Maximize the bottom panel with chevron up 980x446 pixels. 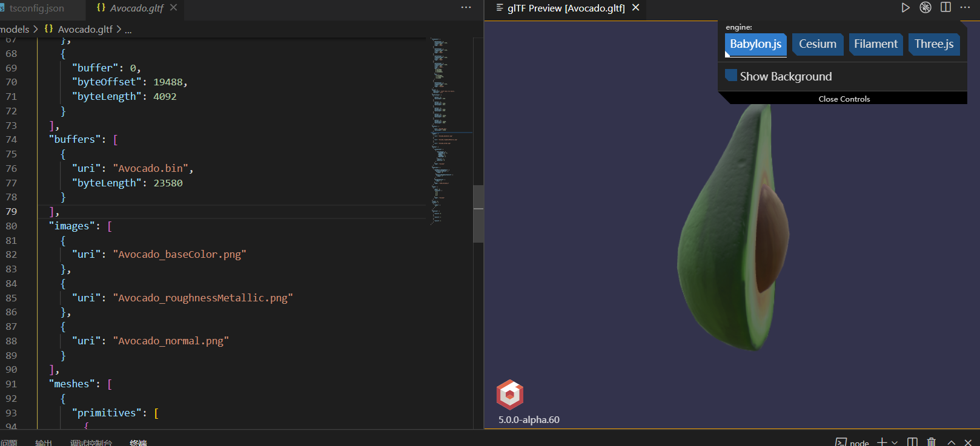[x=952, y=443]
